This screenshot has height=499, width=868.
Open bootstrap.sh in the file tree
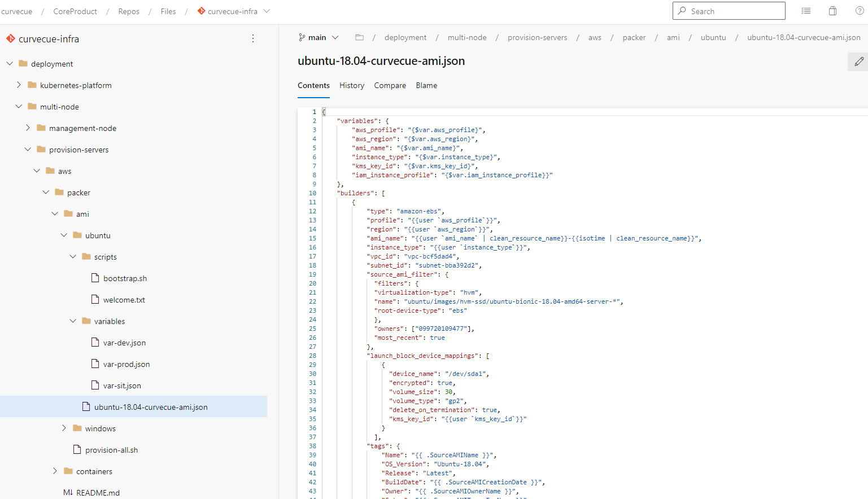(x=125, y=278)
